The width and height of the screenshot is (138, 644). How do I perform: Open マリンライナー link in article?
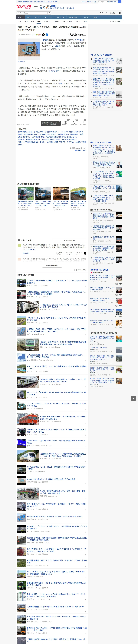(x=55, y=71)
